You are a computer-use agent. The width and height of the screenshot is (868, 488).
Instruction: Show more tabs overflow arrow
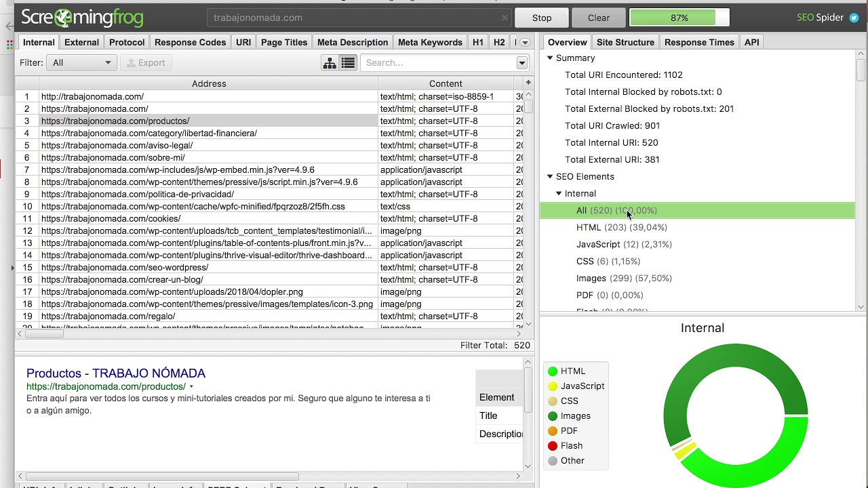coord(525,43)
